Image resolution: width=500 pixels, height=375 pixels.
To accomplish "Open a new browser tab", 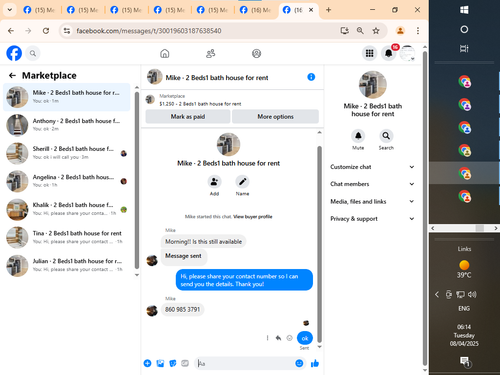I will pyautogui.click(x=328, y=10).
